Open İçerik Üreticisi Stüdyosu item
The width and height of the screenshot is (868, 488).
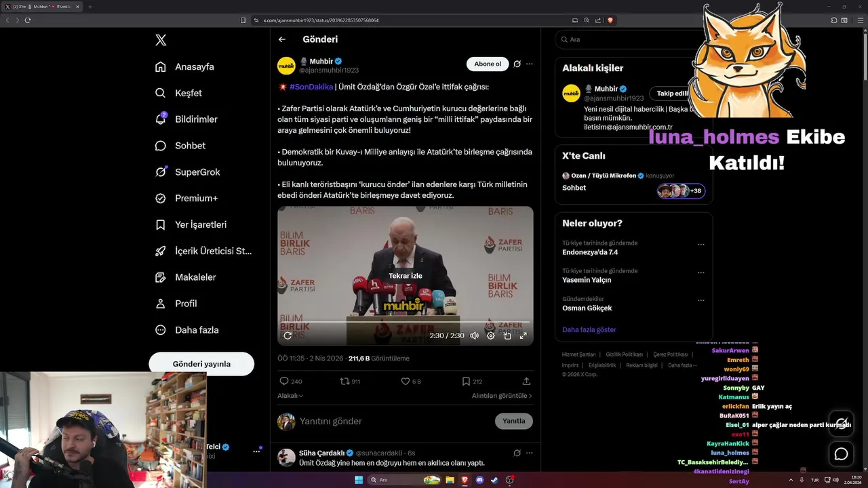tap(203, 251)
